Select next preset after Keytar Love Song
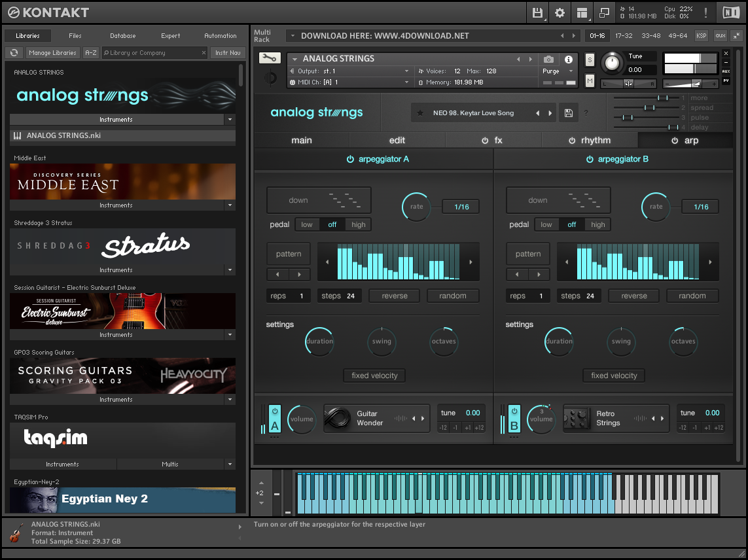This screenshot has height=560, width=748. point(550,113)
